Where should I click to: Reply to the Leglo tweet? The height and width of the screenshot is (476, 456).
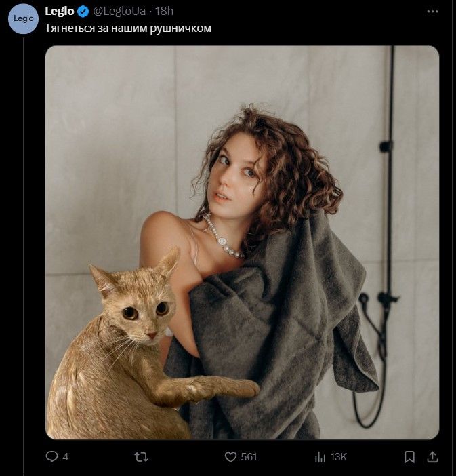click(52, 457)
